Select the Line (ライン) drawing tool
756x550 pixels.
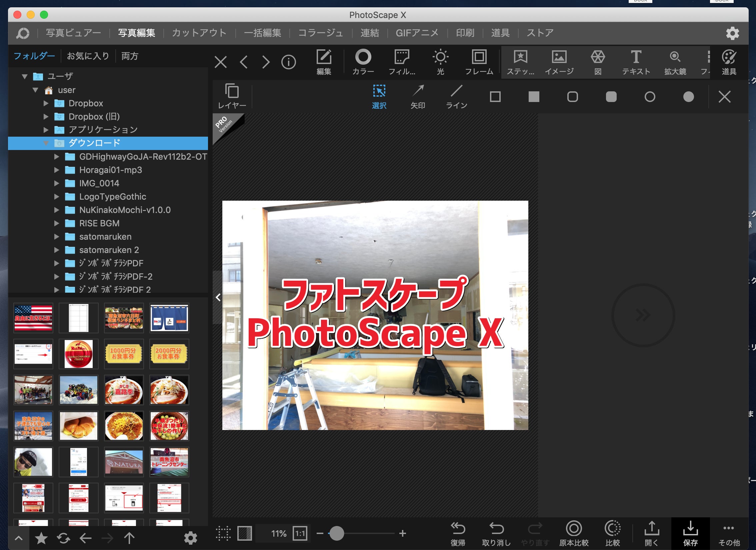pyautogui.click(x=456, y=97)
